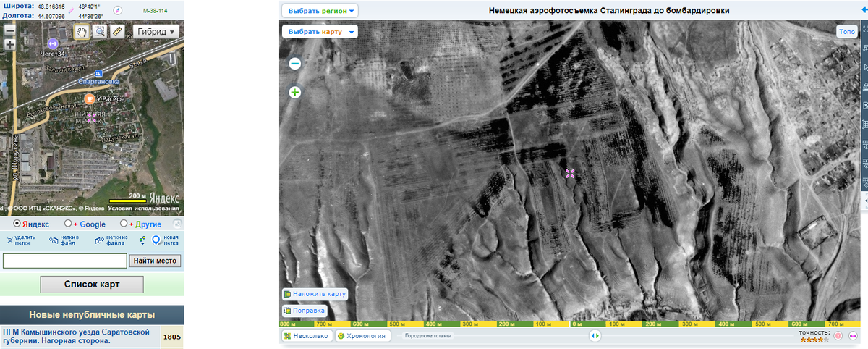This screenshot has height=349, width=868.
Task: Zoom in the Yandex map with plus
Action: pos(9,44)
